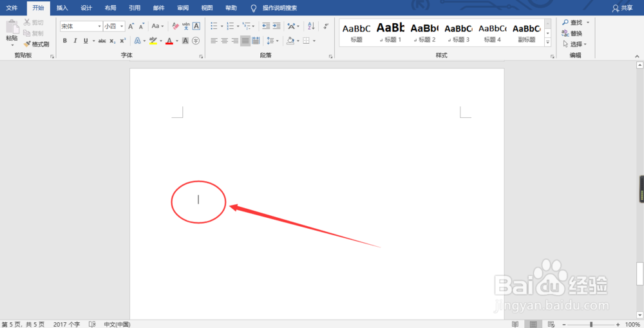Click the vertical scrollbar thumb
Image resolution: width=644 pixels, height=328 pixels.
(x=639, y=273)
